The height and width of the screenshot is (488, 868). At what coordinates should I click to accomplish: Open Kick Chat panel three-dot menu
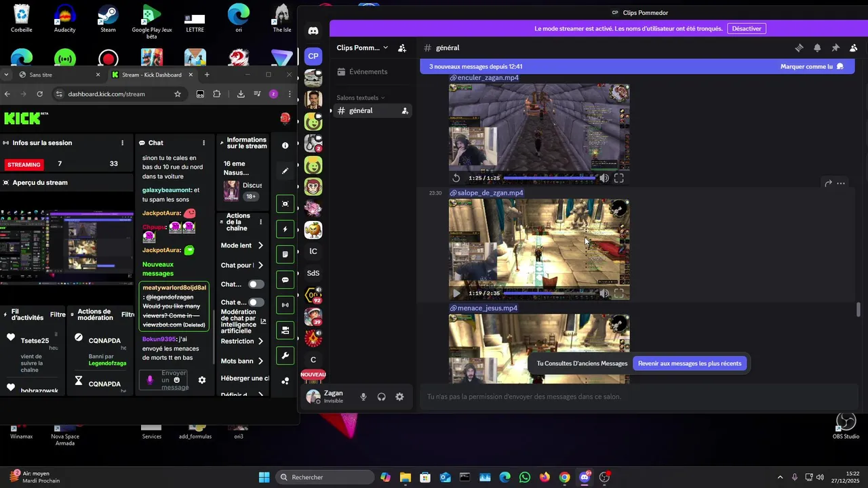point(203,143)
